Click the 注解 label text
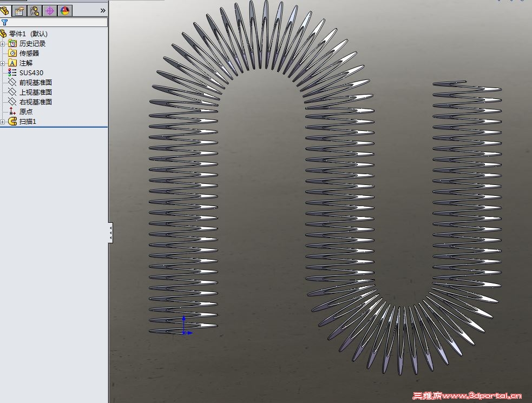 tap(26, 63)
